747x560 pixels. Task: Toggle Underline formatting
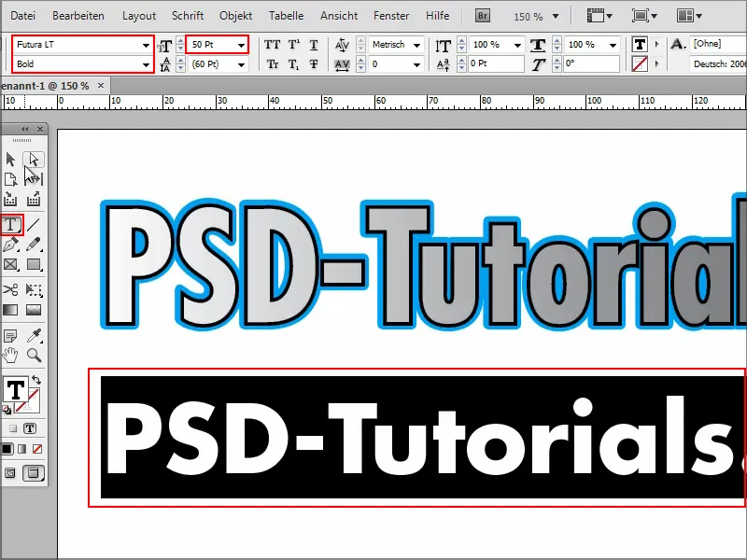point(314,45)
